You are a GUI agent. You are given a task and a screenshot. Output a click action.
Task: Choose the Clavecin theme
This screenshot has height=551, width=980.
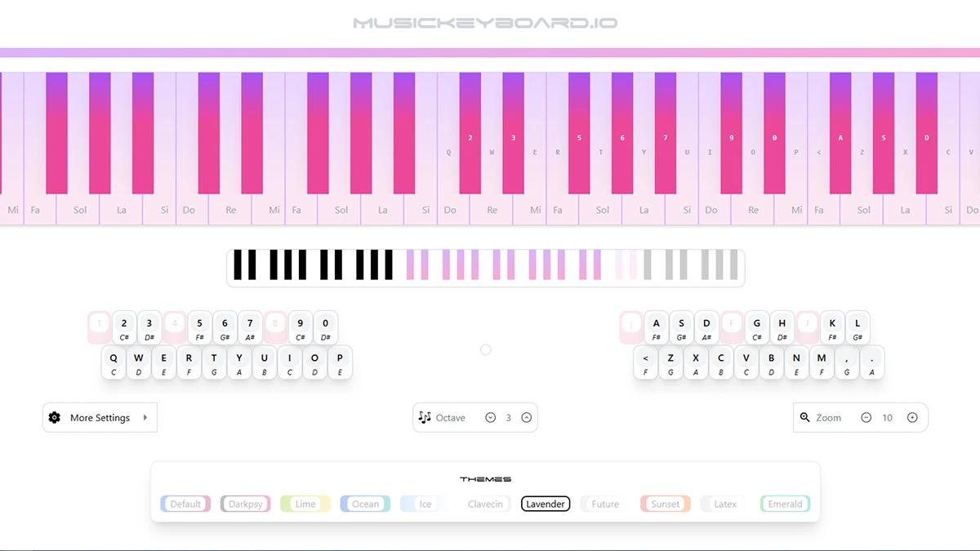click(486, 504)
